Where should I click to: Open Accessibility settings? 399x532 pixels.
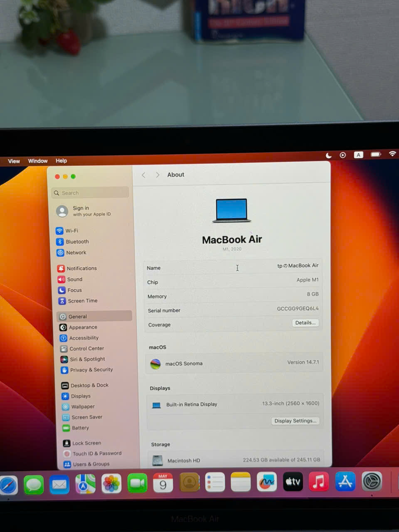[79, 338]
